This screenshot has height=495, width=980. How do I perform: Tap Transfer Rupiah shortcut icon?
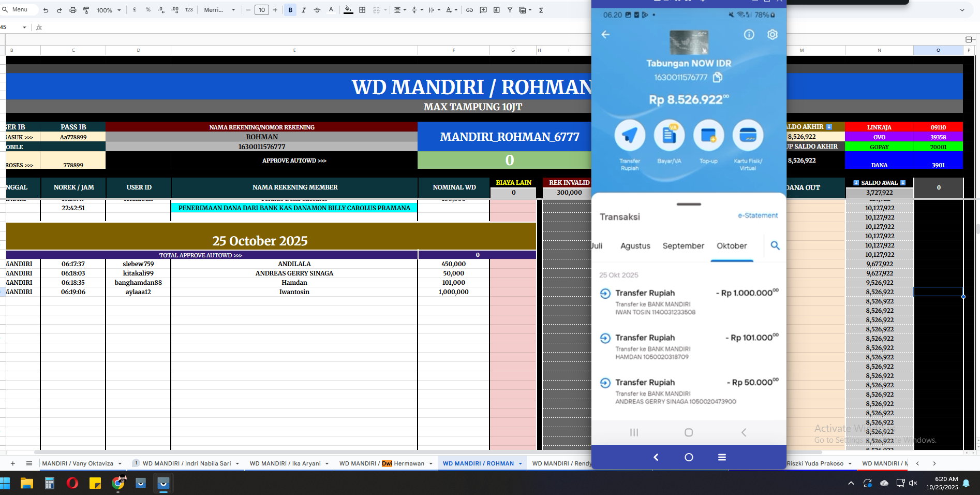630,135
